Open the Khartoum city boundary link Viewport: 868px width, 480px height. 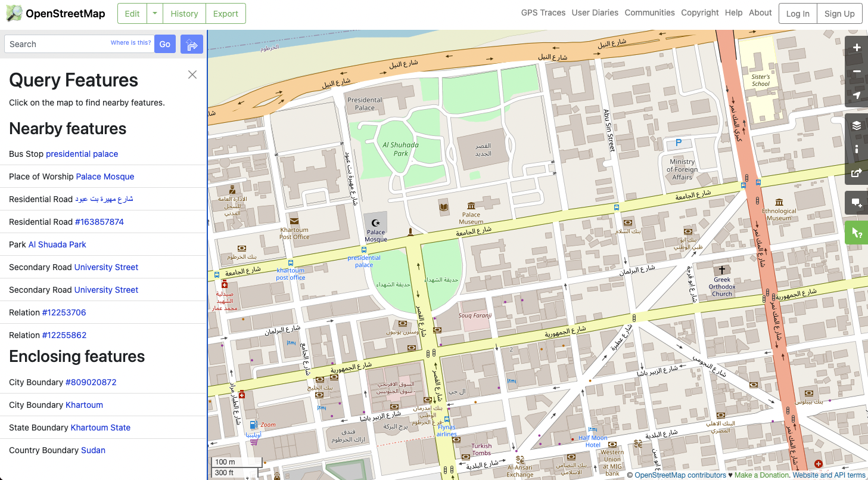click(x=85, y=405)
